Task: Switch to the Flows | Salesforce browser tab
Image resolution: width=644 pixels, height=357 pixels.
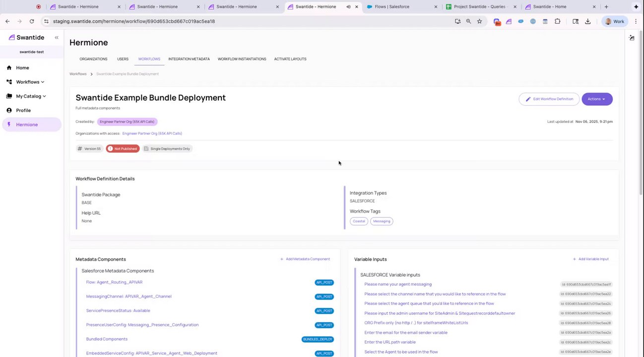Action: pyautogui.click(x=401, y=7)
